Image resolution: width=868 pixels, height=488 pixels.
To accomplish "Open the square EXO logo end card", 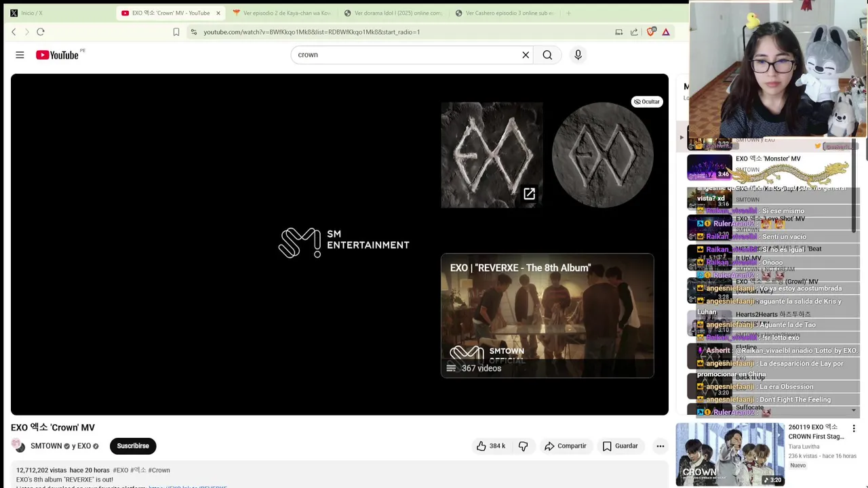I will click(492, 155).
